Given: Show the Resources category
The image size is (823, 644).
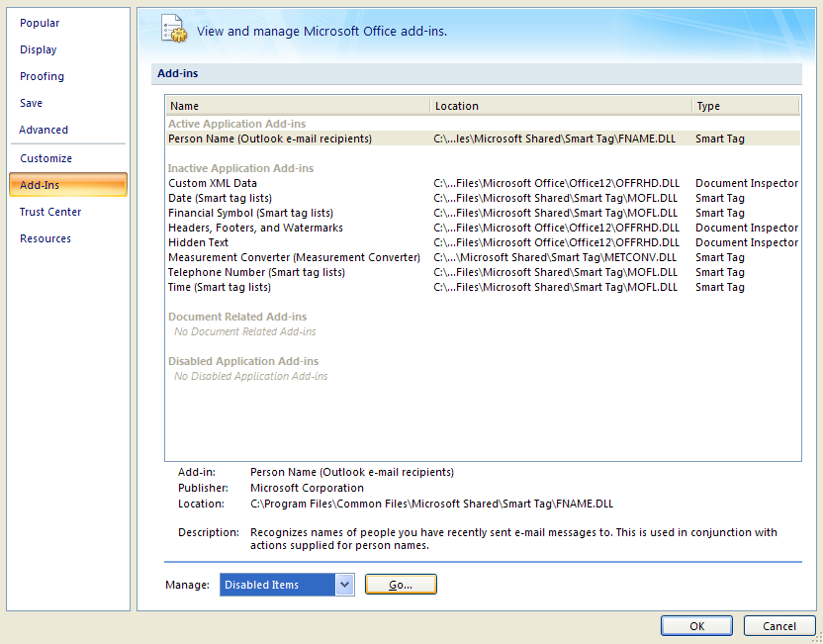Looking at the screenshot, I should click(46, 238).
